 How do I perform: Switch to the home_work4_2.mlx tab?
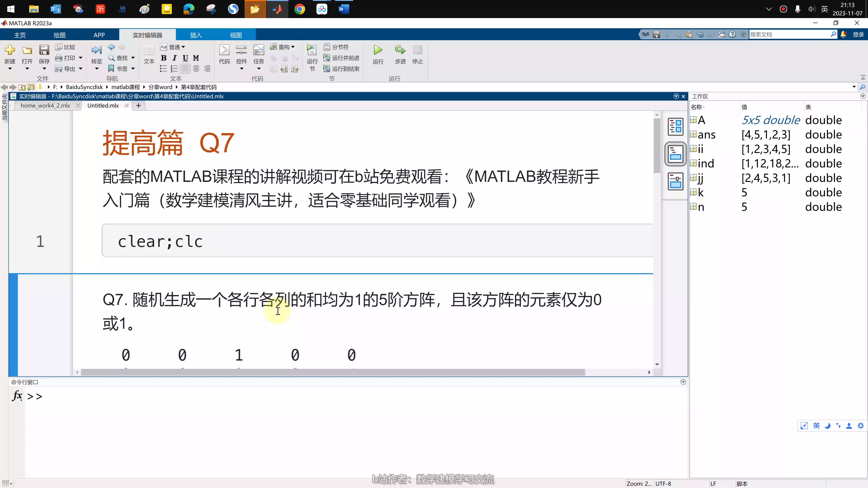pyautogui.click(x=45, y=106)
